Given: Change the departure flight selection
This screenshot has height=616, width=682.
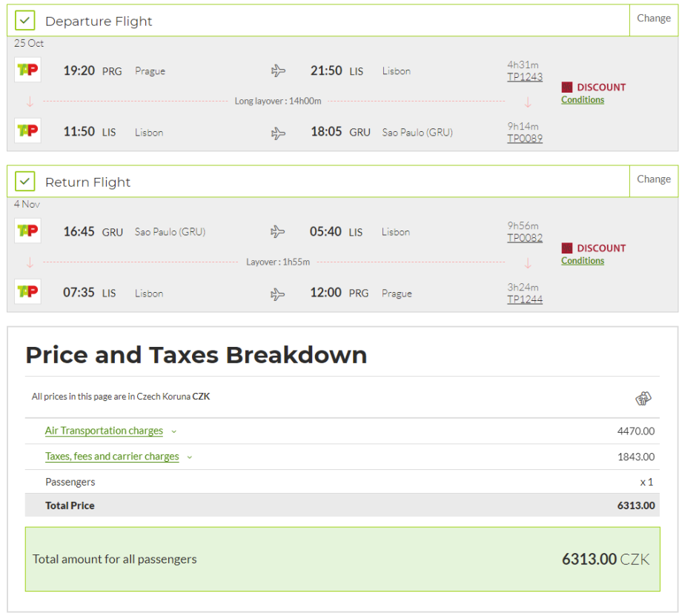Looking at the screenshot, I should pyautogui.click(x=653, y=19).
